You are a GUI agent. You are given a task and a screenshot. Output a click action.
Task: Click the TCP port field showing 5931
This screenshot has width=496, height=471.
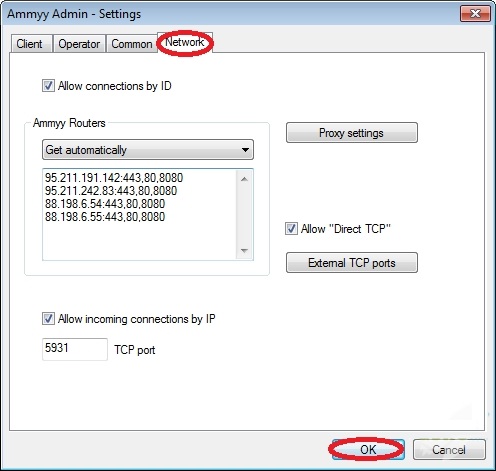click(75, 349)
